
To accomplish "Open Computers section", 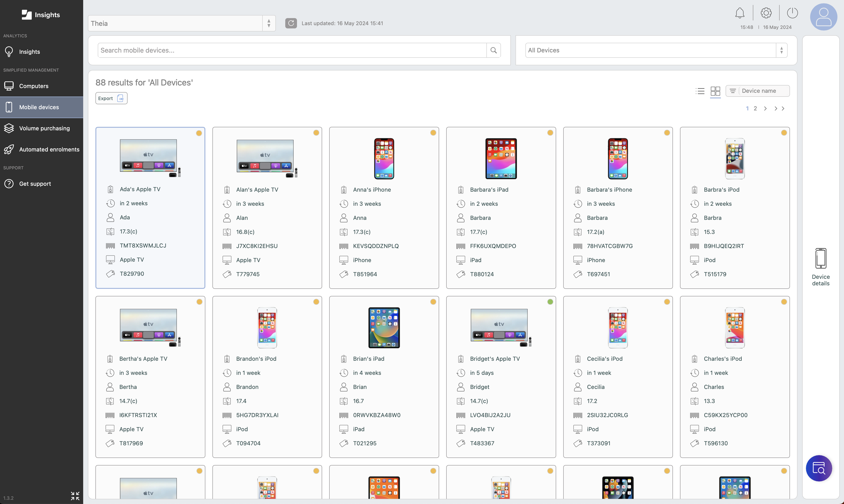I will (x=41, y=86).
